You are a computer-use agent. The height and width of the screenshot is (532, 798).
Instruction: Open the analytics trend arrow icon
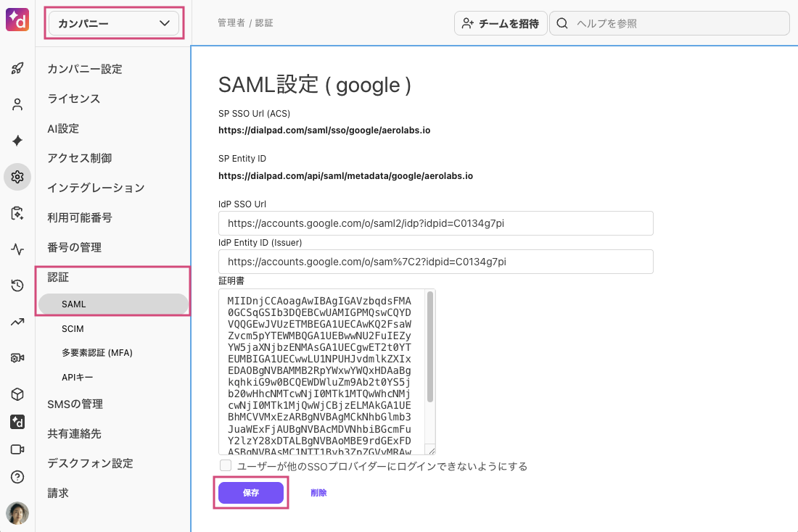coord(17,322)
